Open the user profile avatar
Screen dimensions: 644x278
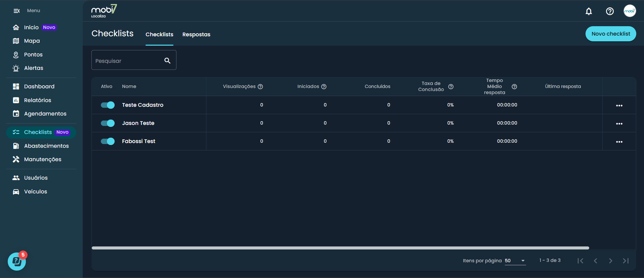630,11
